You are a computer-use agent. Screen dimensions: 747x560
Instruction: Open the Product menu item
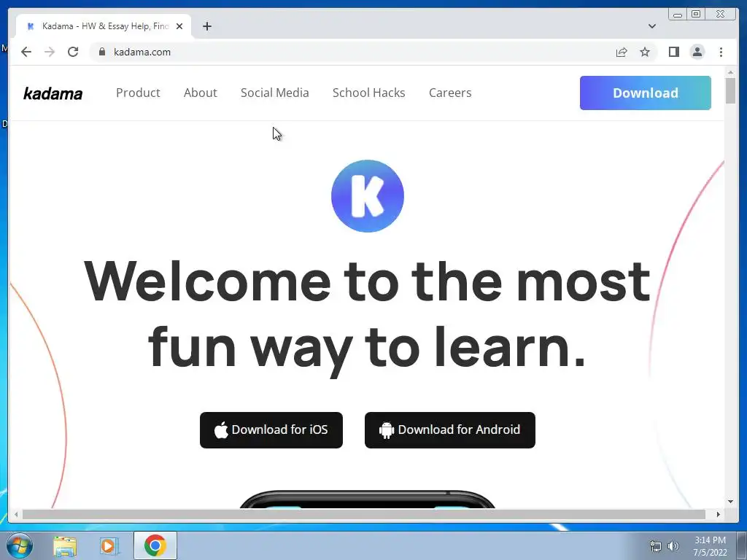click(x=138, y=93)
